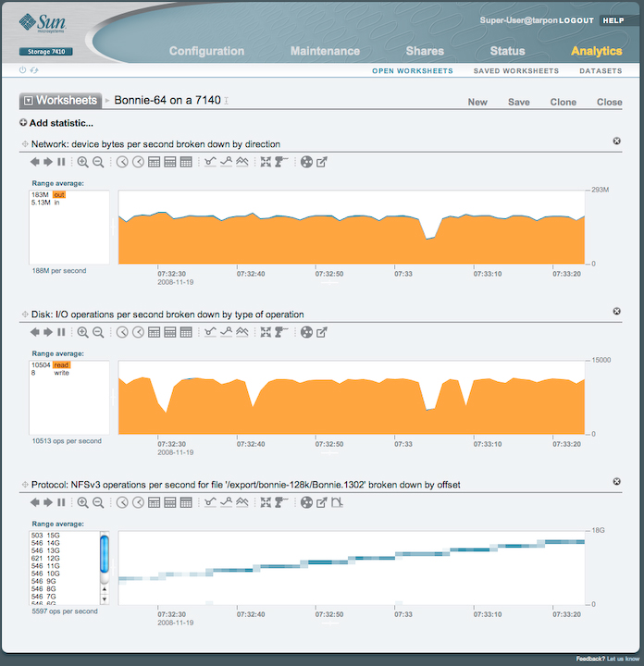
Task: Select the 'out' direction in Network legend
Action: click(59, 195)
